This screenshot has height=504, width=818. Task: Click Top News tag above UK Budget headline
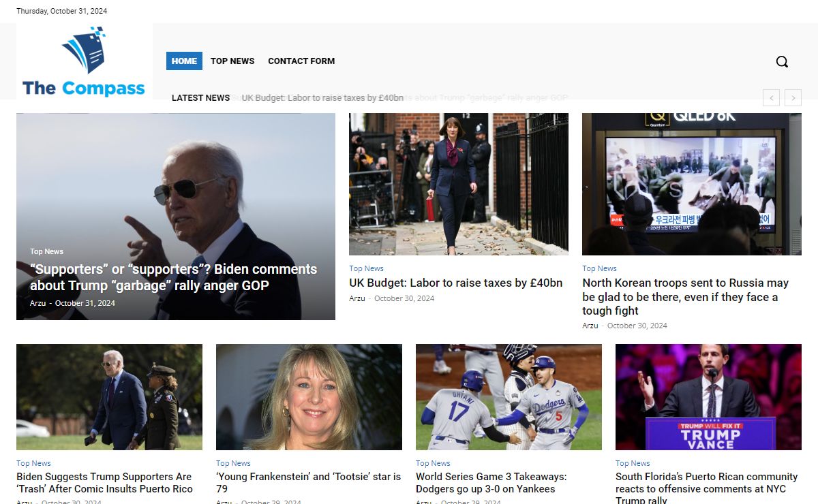tap(366, 268)
